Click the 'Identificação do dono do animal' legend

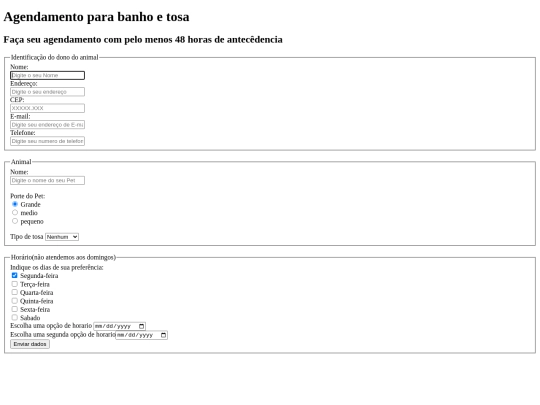coord(54,57)
